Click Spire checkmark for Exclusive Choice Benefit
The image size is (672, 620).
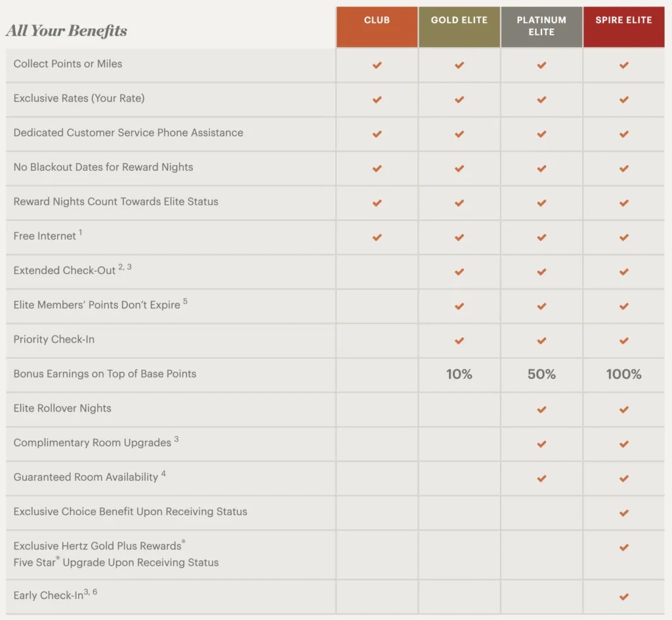624,512
